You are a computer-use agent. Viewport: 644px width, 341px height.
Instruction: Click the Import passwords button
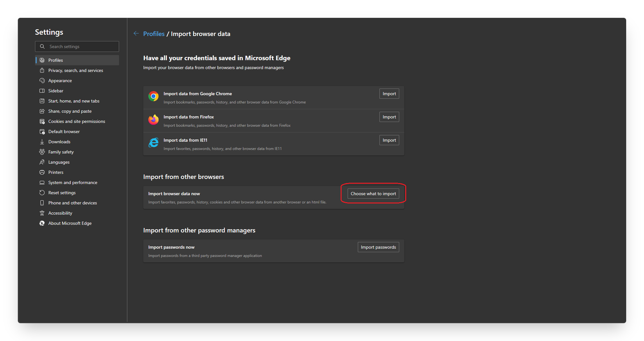(378, 247)
